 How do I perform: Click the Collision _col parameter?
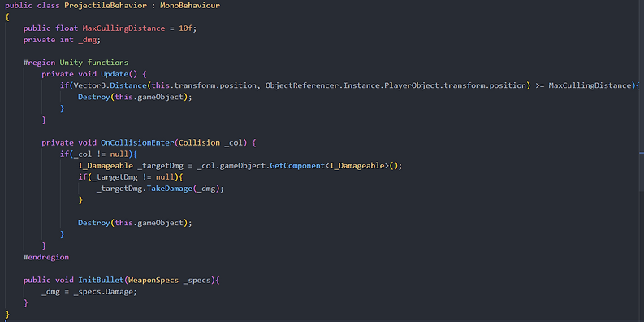click(x=210, y=142)
